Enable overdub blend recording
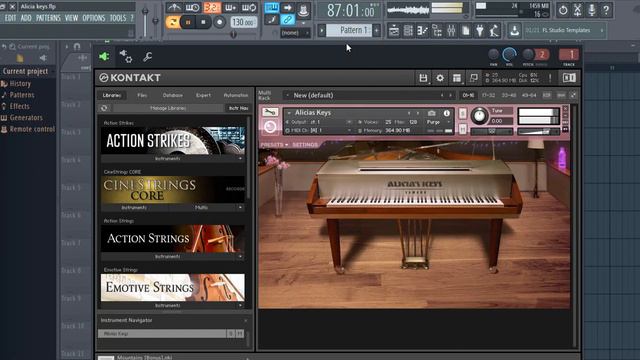This screenshot has width=640, height=360. [231, 7]
